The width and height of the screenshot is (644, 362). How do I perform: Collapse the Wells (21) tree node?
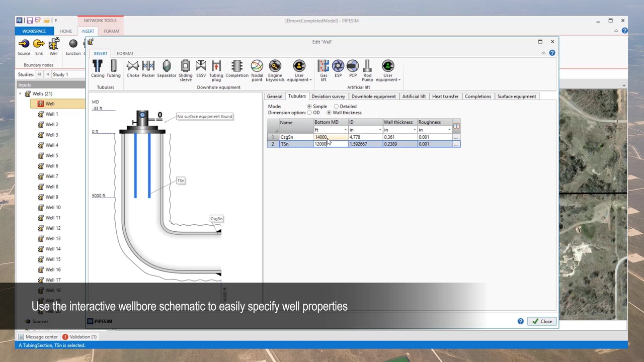click(x=21, y=94)
